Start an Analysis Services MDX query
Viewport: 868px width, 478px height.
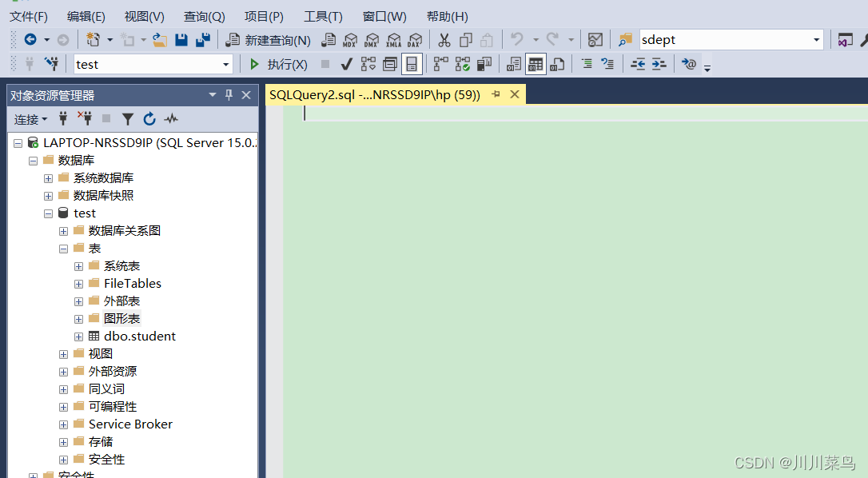350,40
